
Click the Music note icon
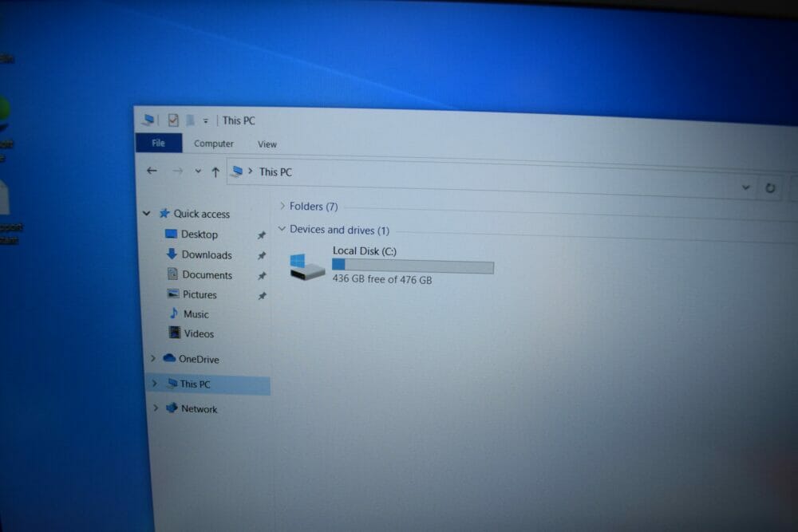(174, 313)
